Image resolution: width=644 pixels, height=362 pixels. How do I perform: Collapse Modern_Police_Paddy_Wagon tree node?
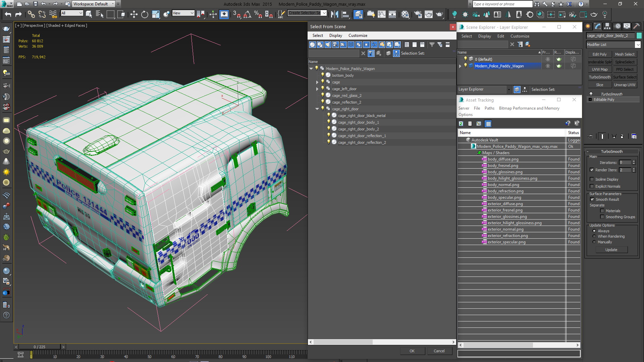[311, 69]
